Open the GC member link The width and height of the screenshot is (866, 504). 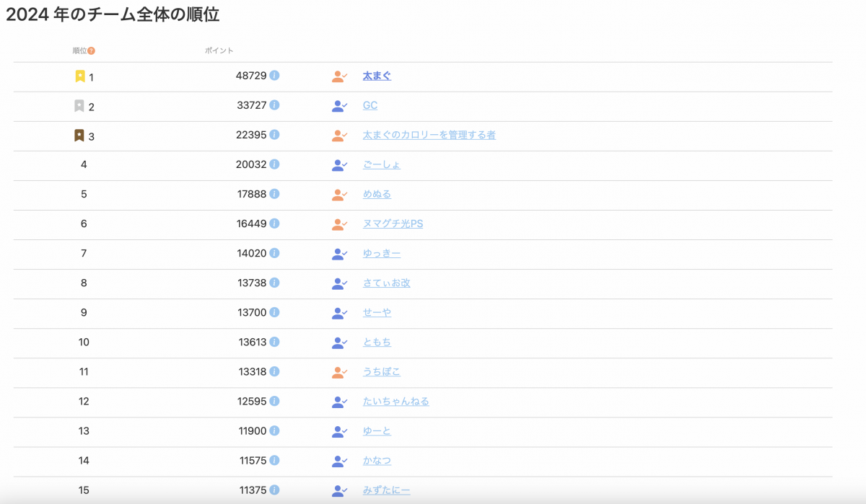(x=370, y=105)
